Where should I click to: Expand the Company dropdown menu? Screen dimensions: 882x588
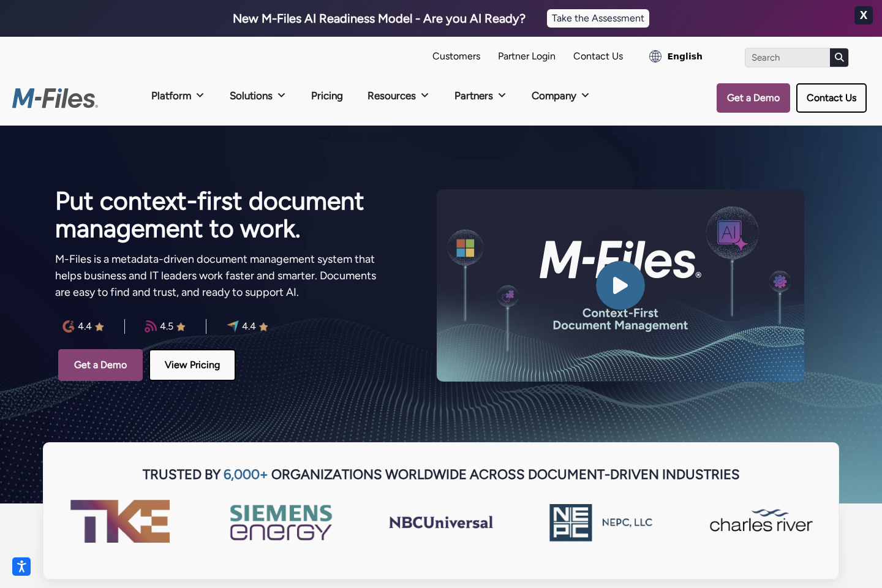560,96
